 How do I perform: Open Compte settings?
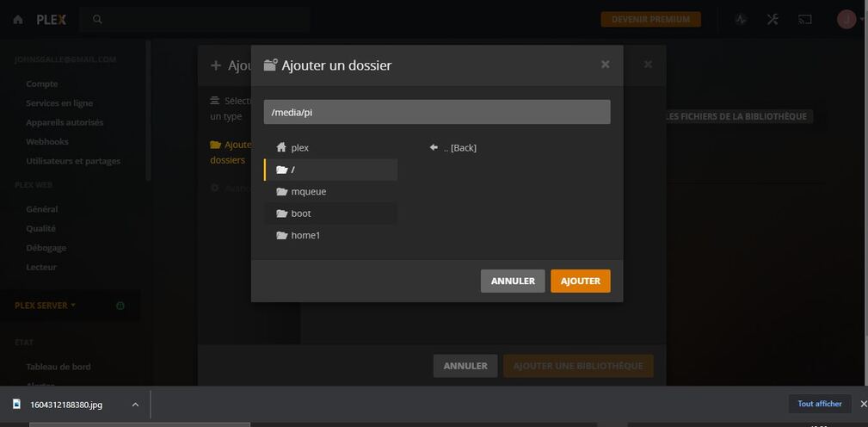pyautogui.click(x=42, y=84)
